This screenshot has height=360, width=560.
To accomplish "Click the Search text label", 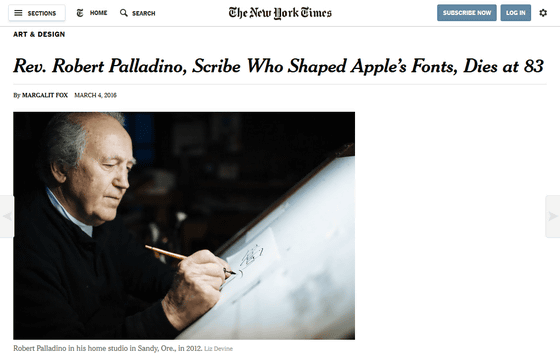I will click(144, 14).
